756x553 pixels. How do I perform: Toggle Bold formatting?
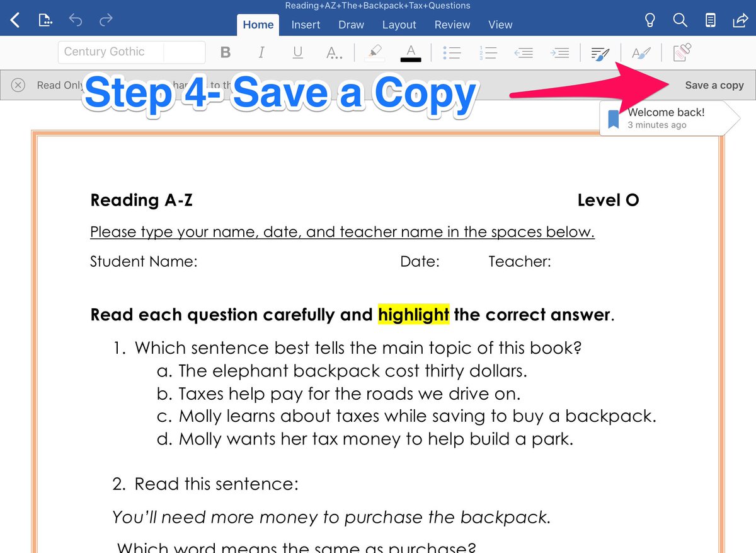(226, 53)
